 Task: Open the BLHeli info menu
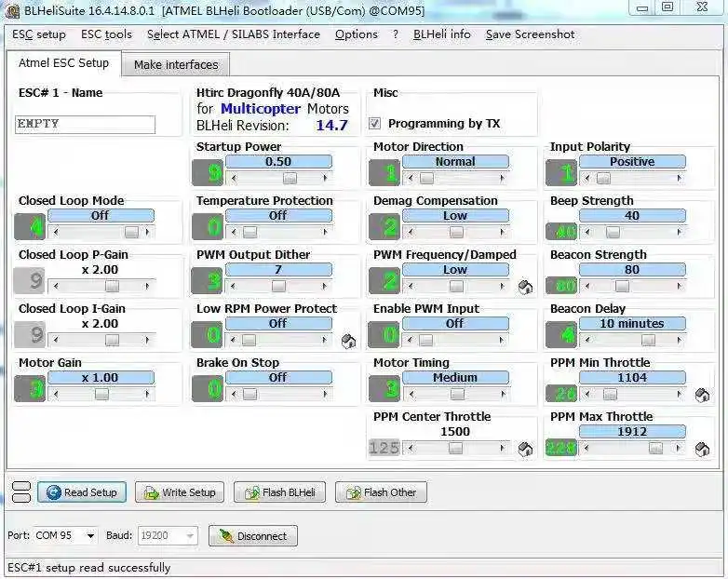coord(441,34)
